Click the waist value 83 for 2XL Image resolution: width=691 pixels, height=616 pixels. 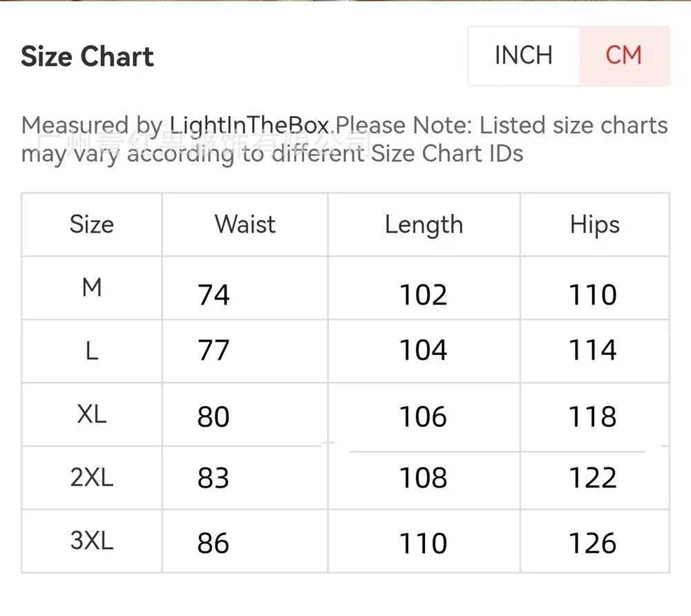click(213, 478)
